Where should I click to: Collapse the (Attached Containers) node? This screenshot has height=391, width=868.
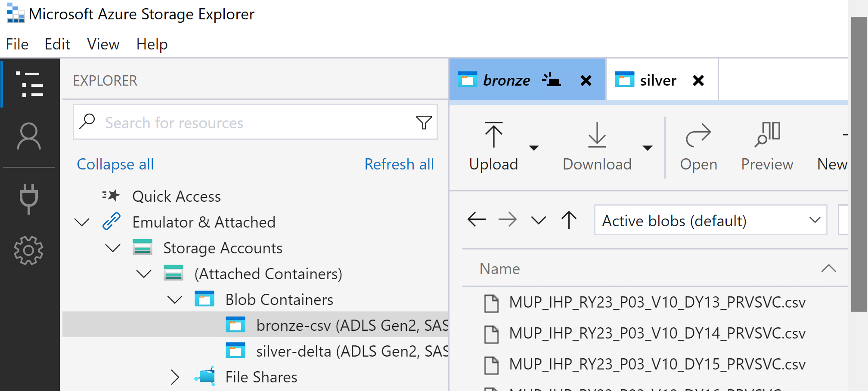[x=144, y=274]
